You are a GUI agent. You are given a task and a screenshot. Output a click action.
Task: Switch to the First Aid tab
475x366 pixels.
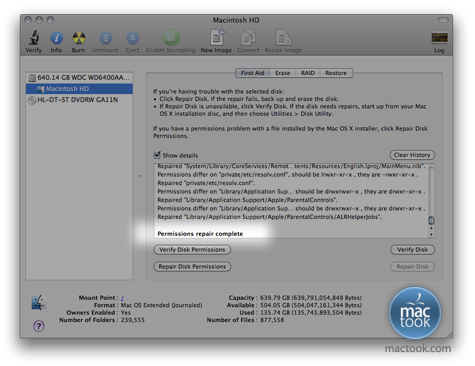tap(252, 73)
